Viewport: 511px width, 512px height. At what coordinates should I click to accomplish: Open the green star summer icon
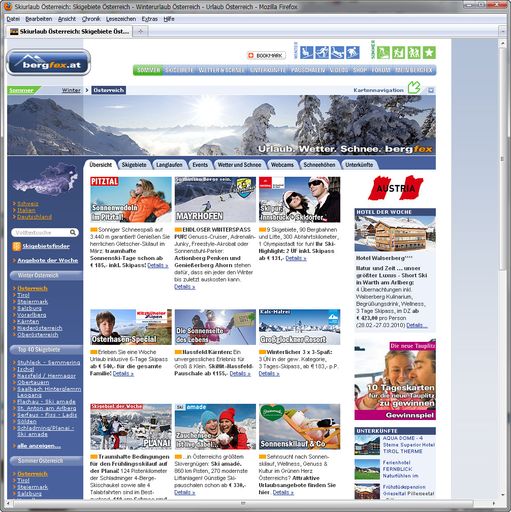[429, 52]
